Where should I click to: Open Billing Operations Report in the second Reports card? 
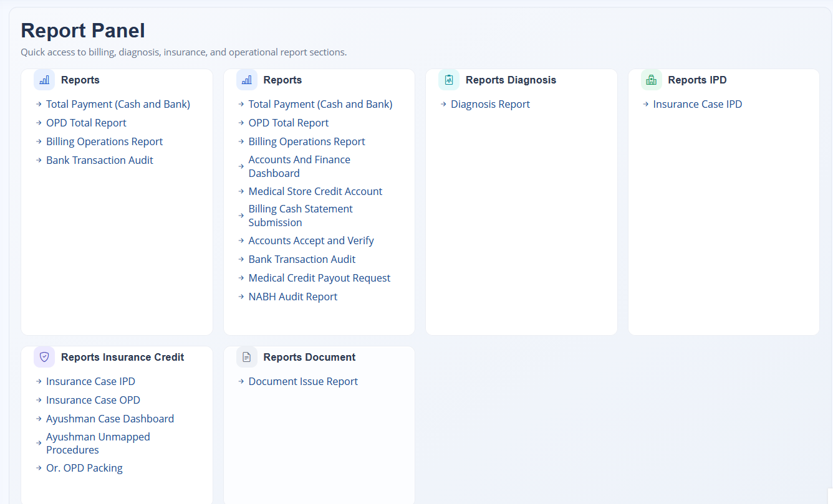[307, 141]
